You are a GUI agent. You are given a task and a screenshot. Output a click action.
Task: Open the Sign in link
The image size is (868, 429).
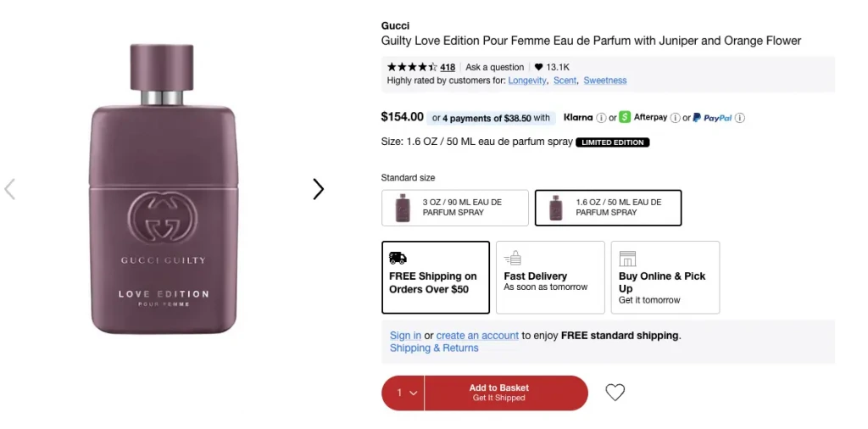click(x=405, y=336)
